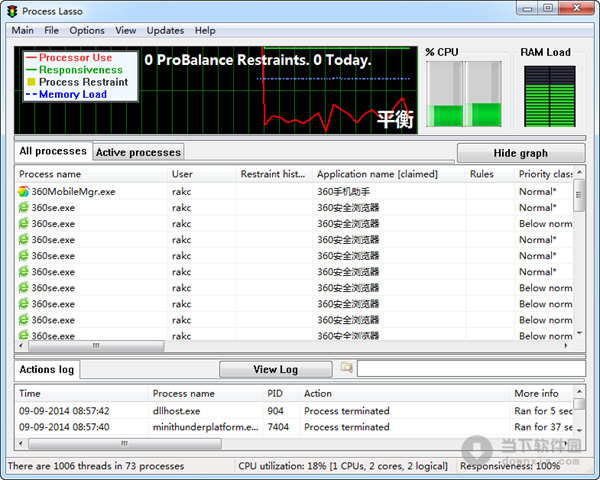Switch to the Active processes tab
Viewport: 600px width, 480px height.
[138, 152]
